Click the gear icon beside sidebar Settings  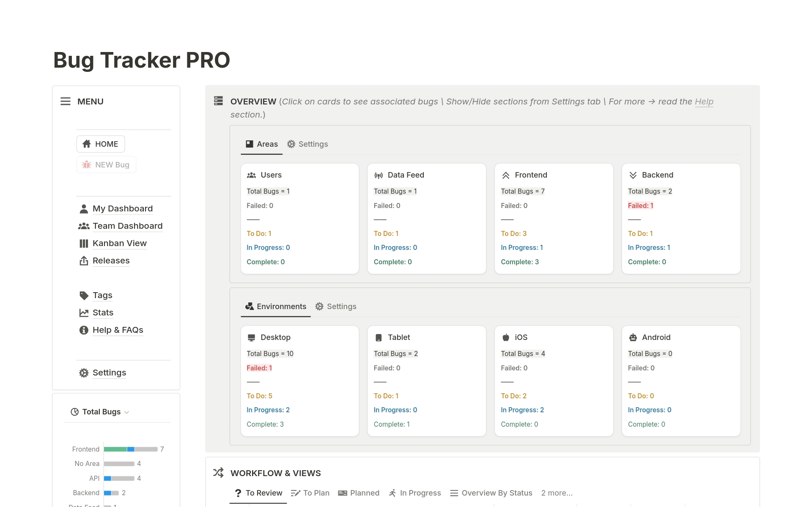click(x=84, y=373)
